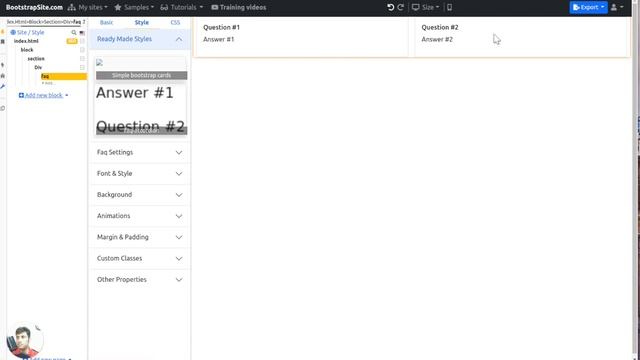
Task: Open the Tutorials menu
Action: [x=182, y=7]
